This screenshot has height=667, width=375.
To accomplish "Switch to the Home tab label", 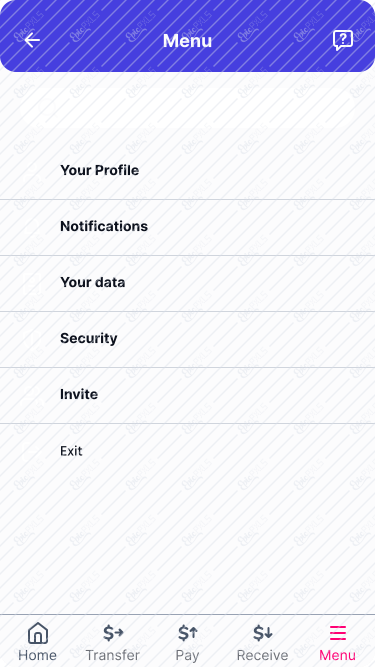I will [37, 655].
